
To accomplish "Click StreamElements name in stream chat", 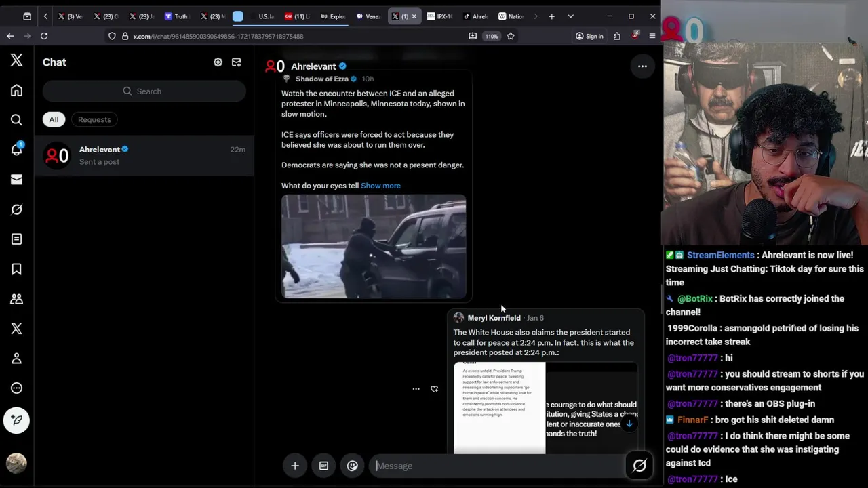I will pyautogui.click(x=720, y=255).
